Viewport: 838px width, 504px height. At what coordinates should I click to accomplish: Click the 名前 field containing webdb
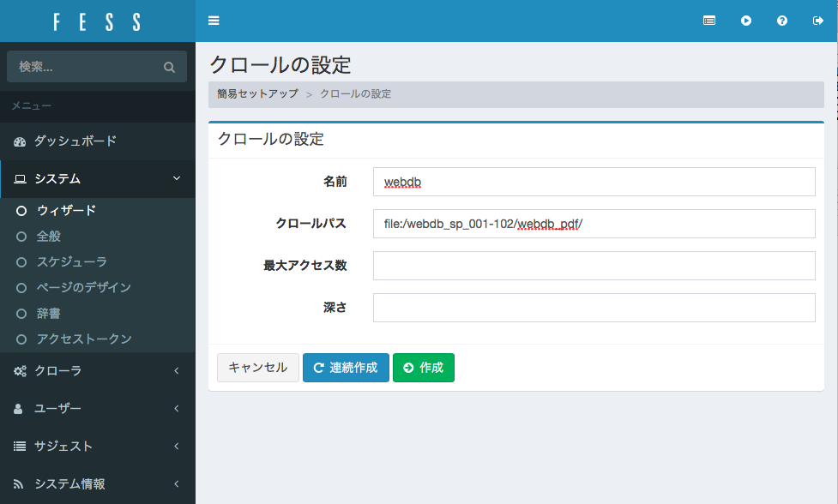(594, 182)
